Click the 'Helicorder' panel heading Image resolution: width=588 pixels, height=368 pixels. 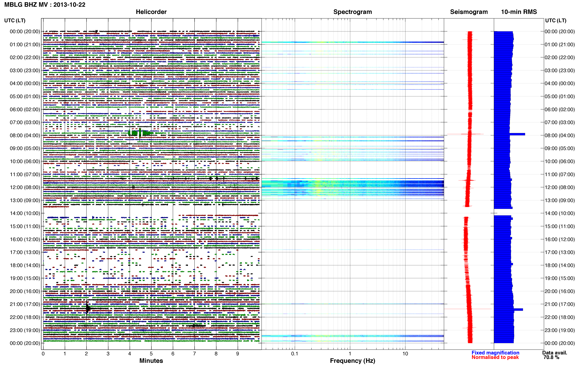pos(151,12)
